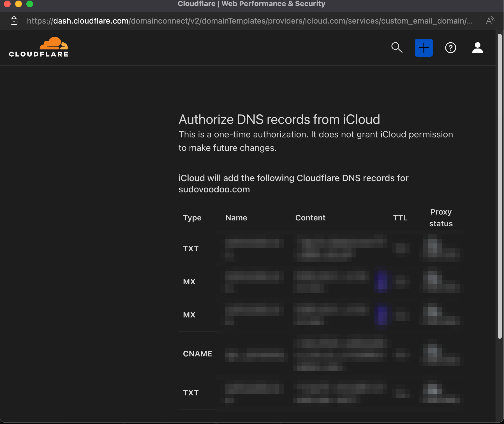Click the dash.cloudflare.com URL address field
This screenshot has width=504, height=424.
click(x=250, y=21)
